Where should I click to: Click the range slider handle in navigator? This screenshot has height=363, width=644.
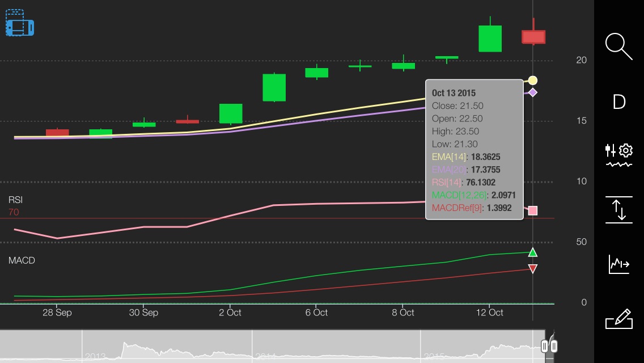point(549,346)
